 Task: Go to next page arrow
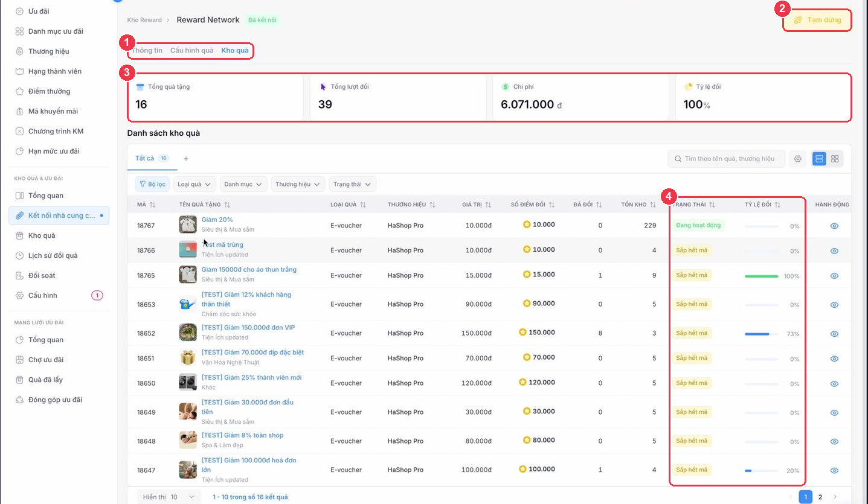tap(835, 497)
